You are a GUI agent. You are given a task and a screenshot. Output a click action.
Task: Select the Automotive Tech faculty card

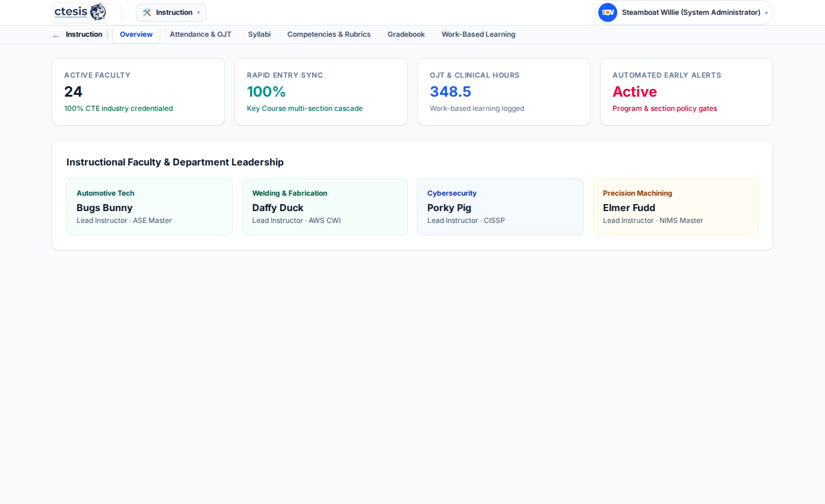[150, 207]
